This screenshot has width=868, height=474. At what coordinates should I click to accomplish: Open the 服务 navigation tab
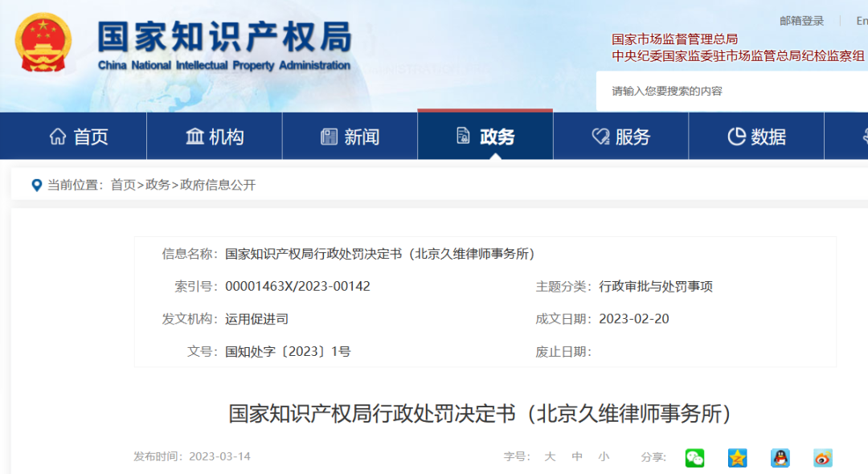click(621, 136)
